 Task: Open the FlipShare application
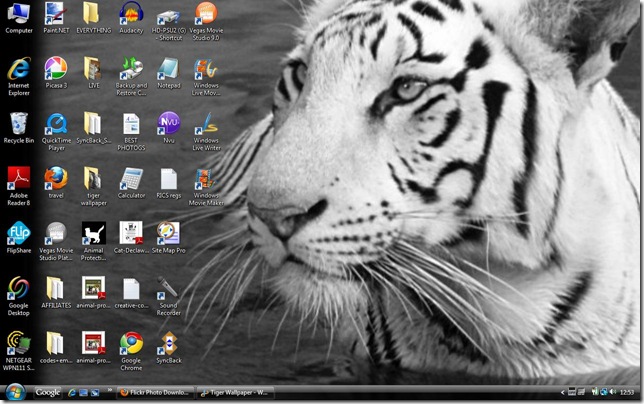pos(19,238)
